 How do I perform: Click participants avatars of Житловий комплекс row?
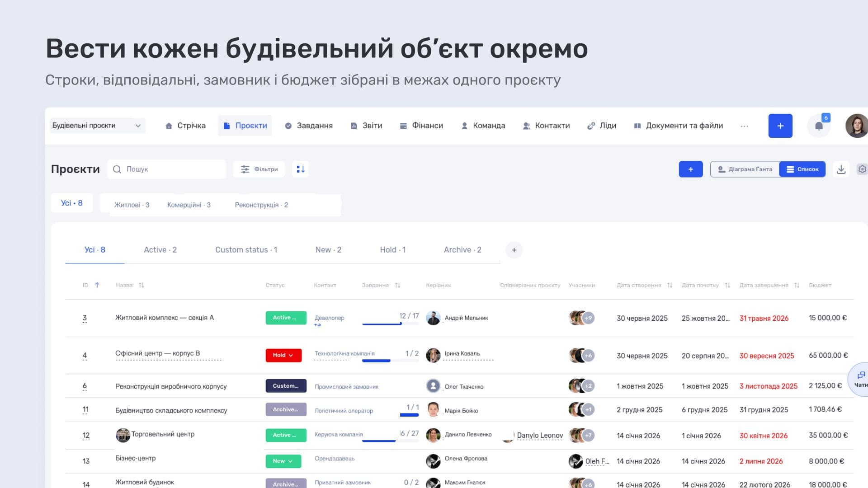tap(581, 318)
